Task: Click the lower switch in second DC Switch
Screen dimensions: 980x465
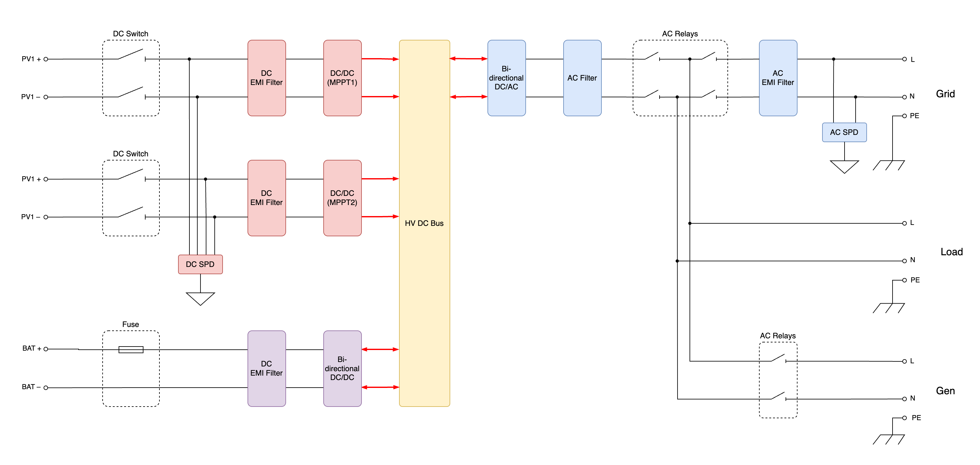Action: (x=132, y=212)
